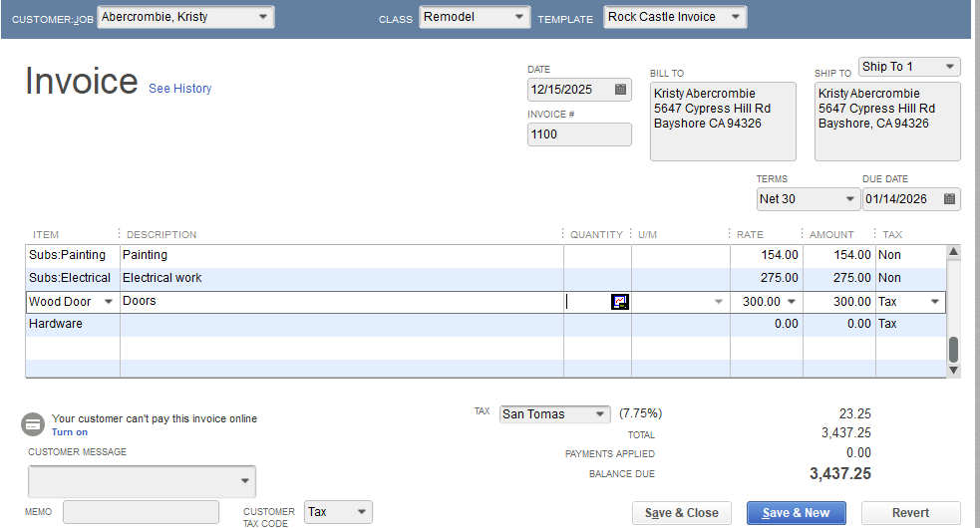Click the Painting description cell
Image resolution: width=980 pixels, height=528 pixels.
coord(342,255)
